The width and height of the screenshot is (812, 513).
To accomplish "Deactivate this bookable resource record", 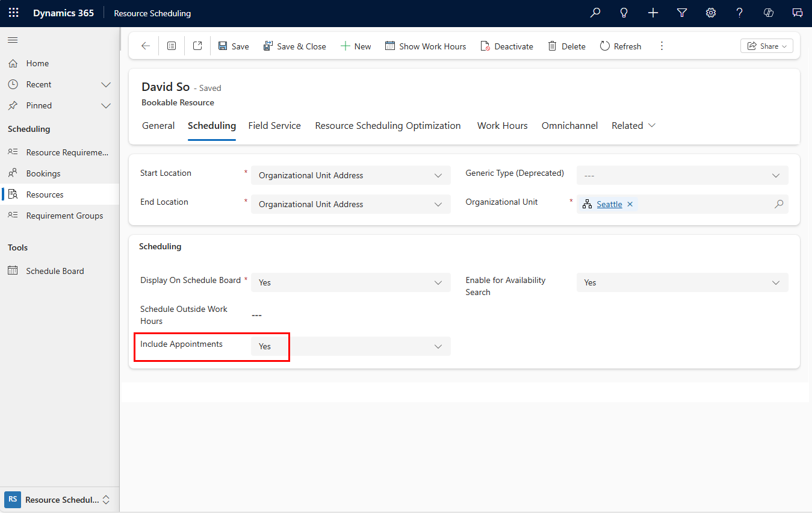I will tap(507, 46).
